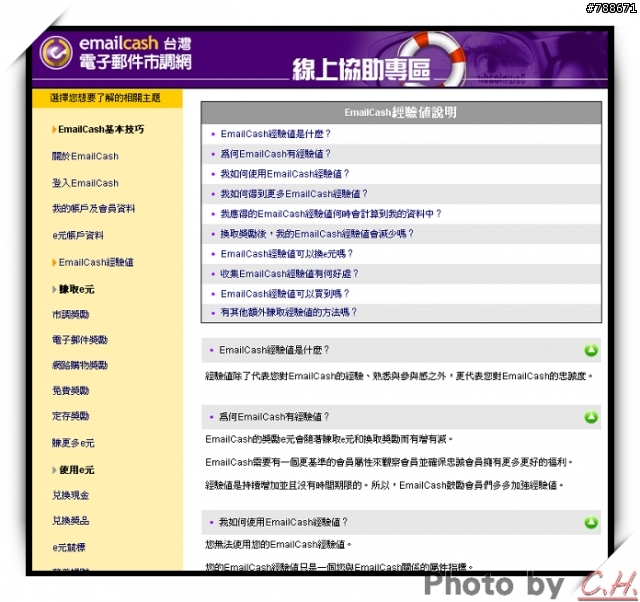Screen dimensions: 640x602
Task: Click the 'EmailCash經驗值說明' table header
Action: 401,113
